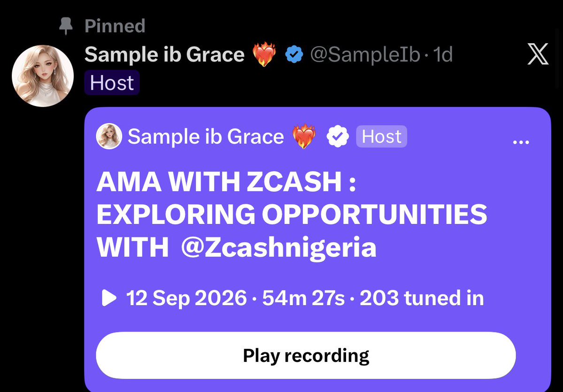This screenshot has width=563, height=392.
Task: Click the Host badge inside the purple card
Action: (x=381, y=137)
